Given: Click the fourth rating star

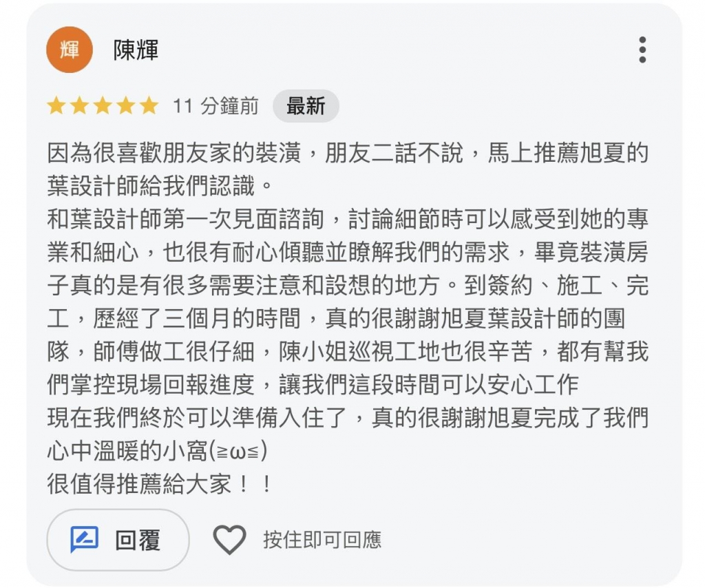Looking at the screenshot, I should (x=126, y=106).
